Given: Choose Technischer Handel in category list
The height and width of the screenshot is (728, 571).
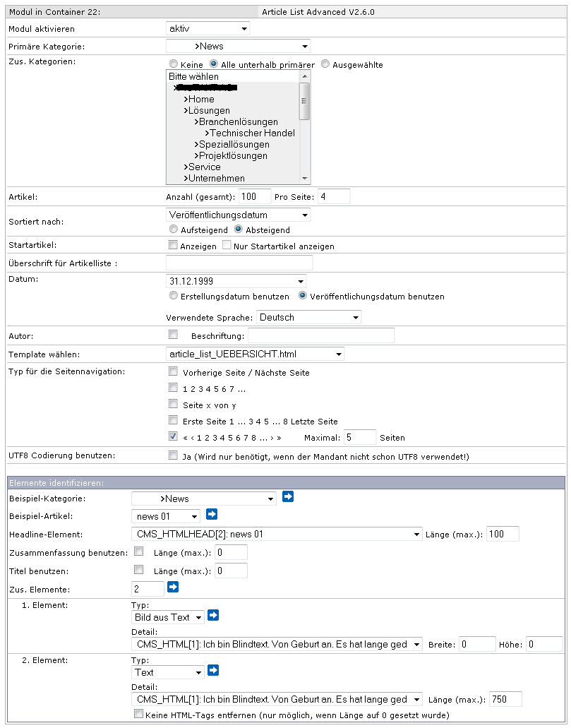Looking at the screenshot, I should tap(252, 133).
